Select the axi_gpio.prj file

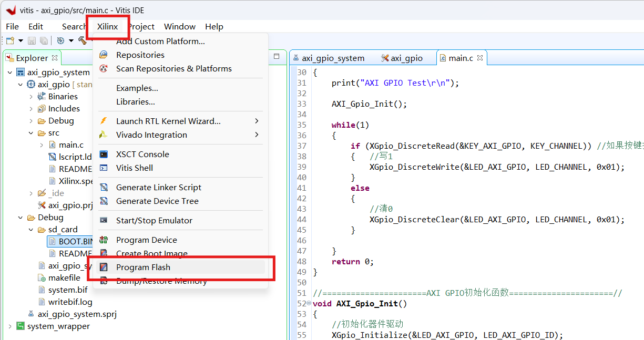70,205
